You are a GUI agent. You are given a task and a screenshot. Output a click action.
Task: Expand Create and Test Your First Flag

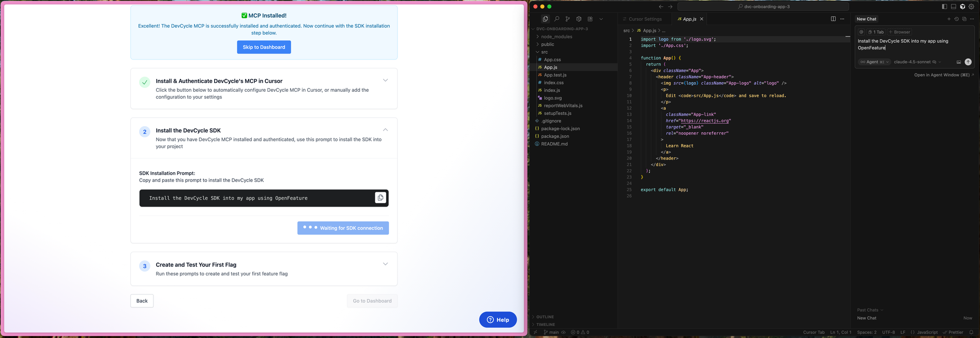click(x=385, y=264)
